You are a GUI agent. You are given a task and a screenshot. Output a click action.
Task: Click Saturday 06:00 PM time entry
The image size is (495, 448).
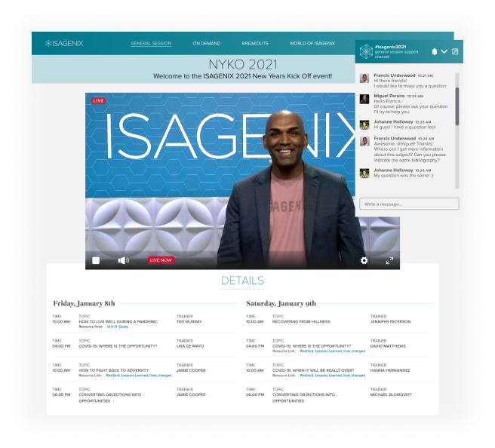click(255, 394)
